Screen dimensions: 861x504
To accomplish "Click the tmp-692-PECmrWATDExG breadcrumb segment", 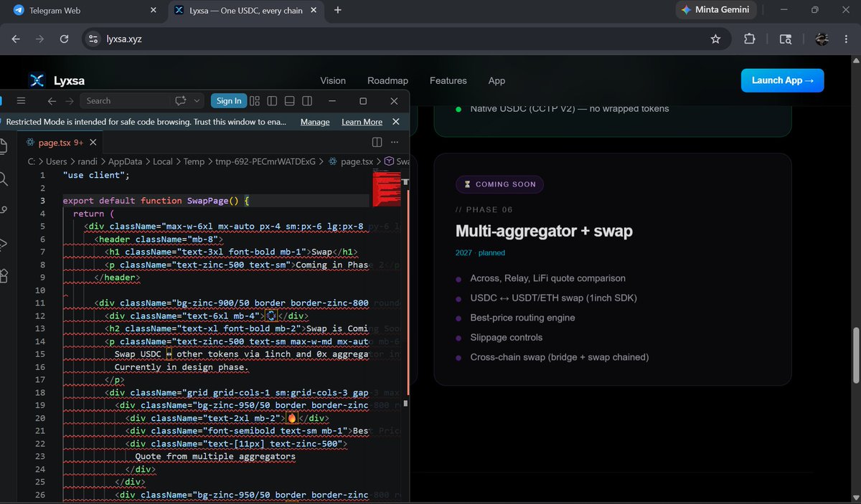I will [x=266, y=161].
